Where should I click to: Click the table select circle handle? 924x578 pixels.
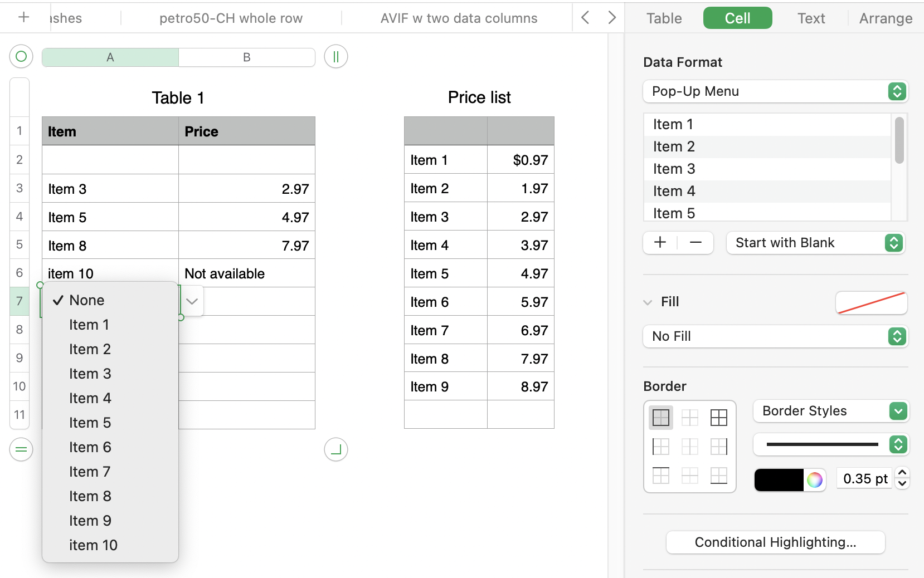[x=21, y=56]
